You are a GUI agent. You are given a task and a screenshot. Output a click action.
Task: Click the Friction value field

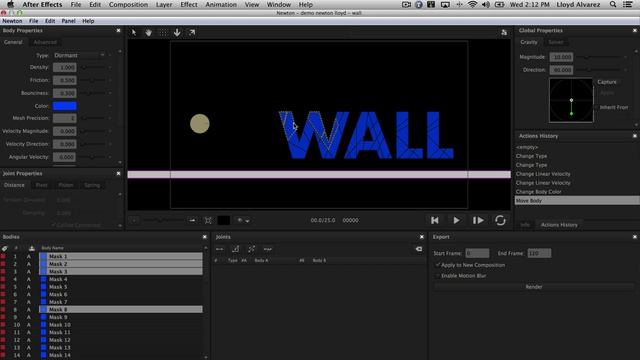click(64, 80)
